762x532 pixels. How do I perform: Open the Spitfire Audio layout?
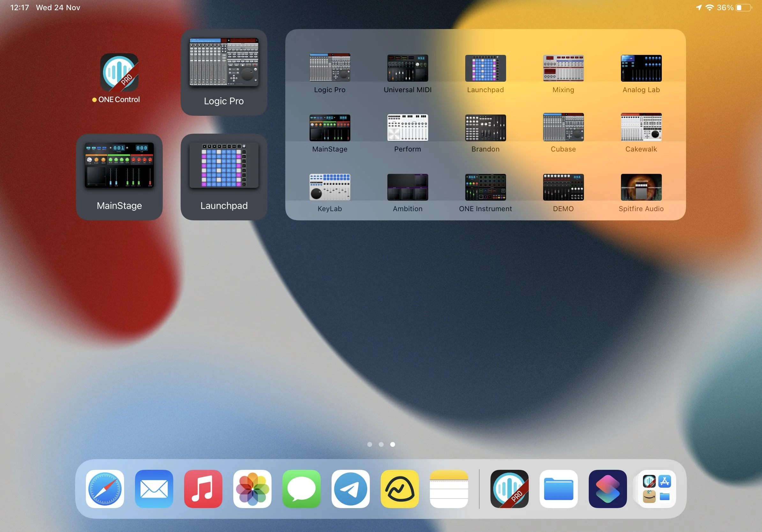(641, 187)
